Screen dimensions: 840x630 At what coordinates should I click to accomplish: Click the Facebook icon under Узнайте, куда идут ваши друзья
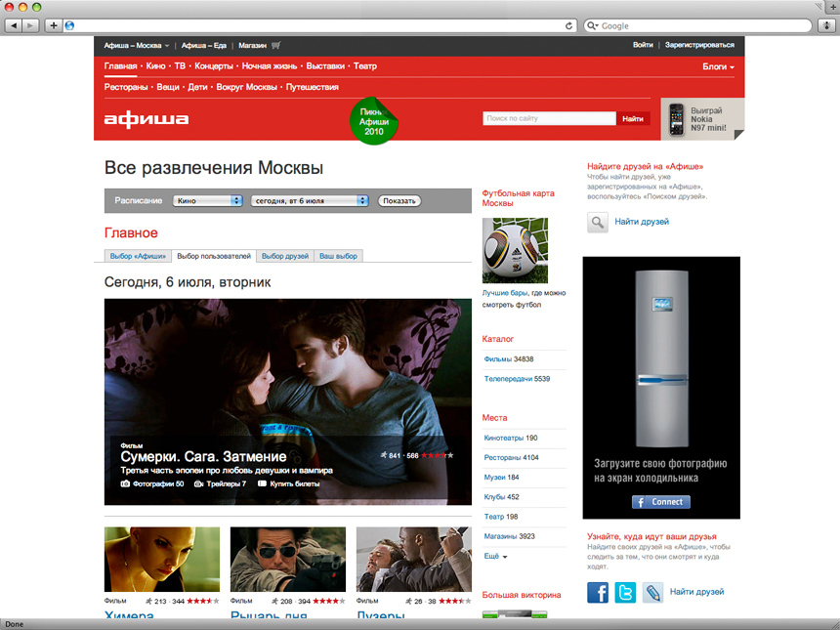598,593
